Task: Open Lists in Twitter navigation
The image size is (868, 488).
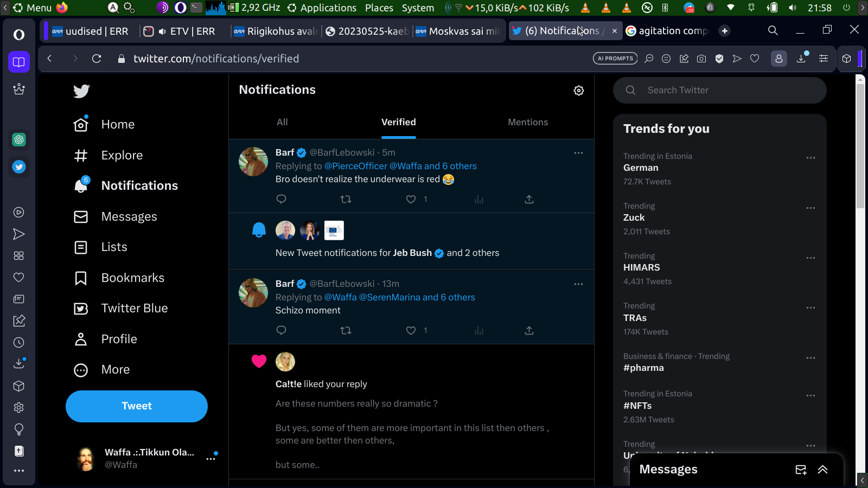Action: point(100,247)
